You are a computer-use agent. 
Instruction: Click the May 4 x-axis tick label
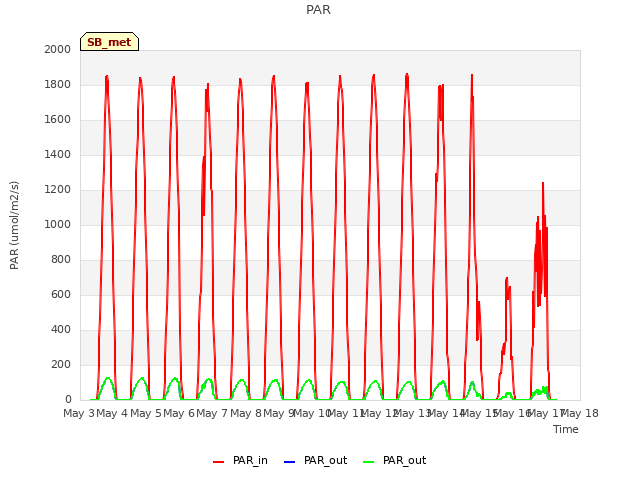pos(112,413)
